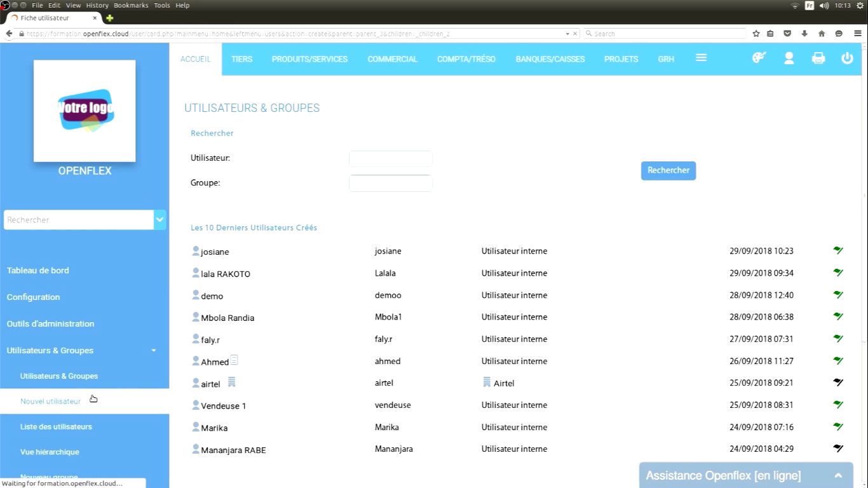Open the PROJETS menu
Image resolution: width=868 pixels, height=488 pixels.
click(621, 59)
